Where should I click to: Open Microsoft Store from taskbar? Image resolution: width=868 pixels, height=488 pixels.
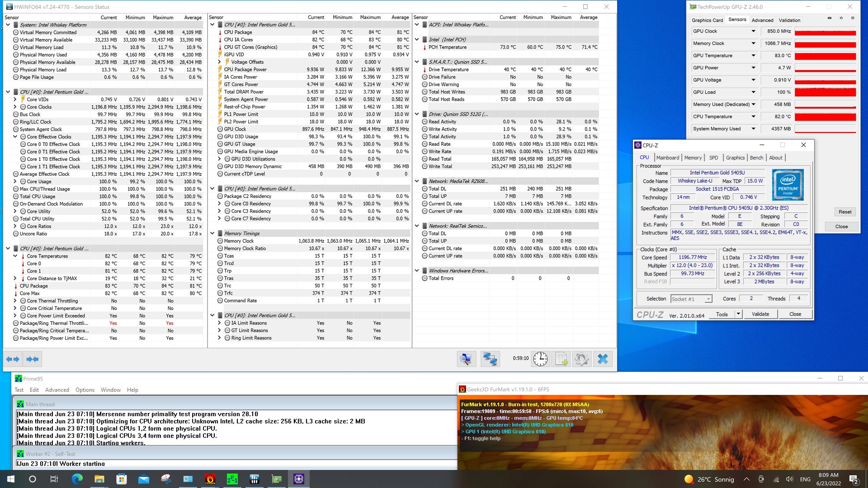(x=121, y=479)
